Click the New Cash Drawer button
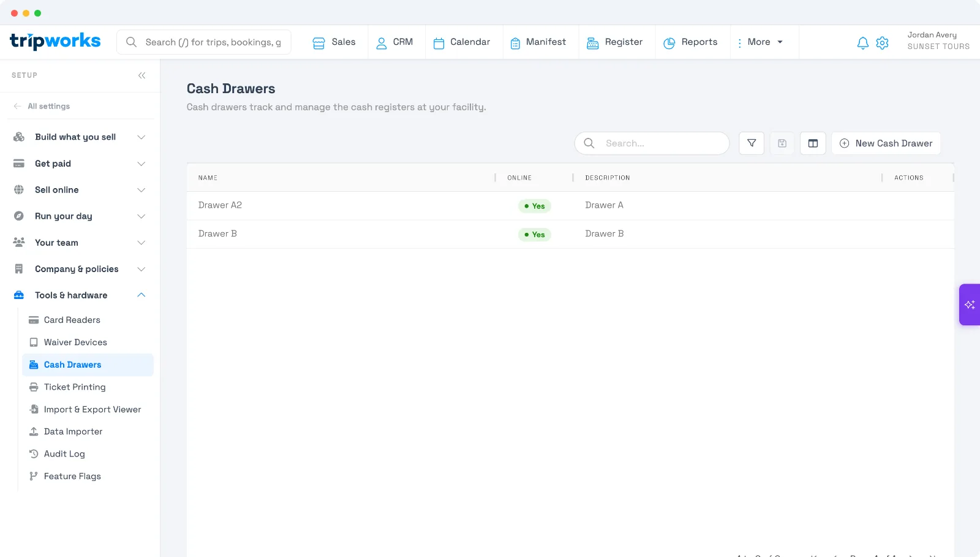Viewport: 980px width, 557px height. click(886, 143)
